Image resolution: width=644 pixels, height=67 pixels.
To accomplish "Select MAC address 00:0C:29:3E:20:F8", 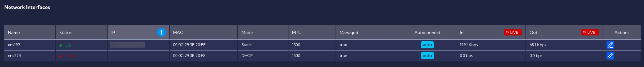I will tap(189, 56).
